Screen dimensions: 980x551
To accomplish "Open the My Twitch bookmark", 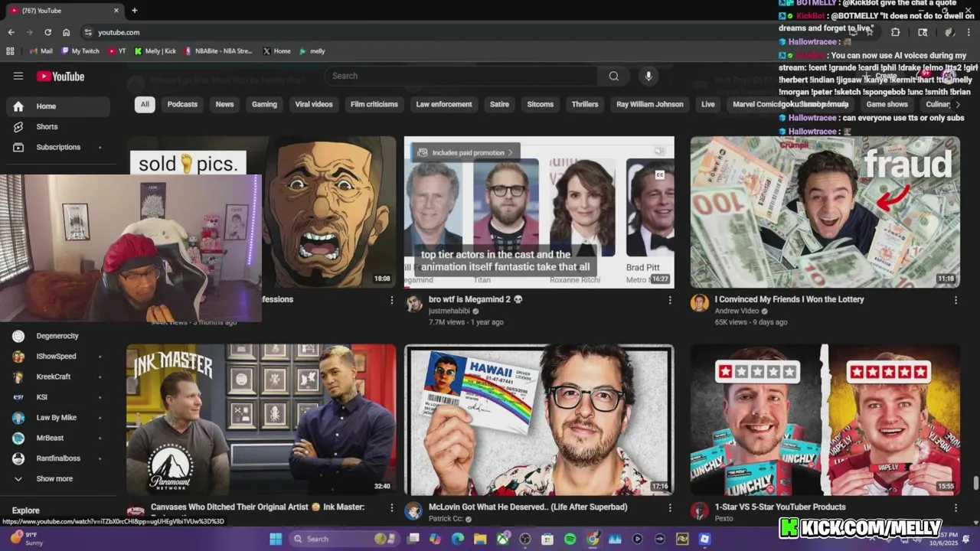I will click(x=80, y=51).
